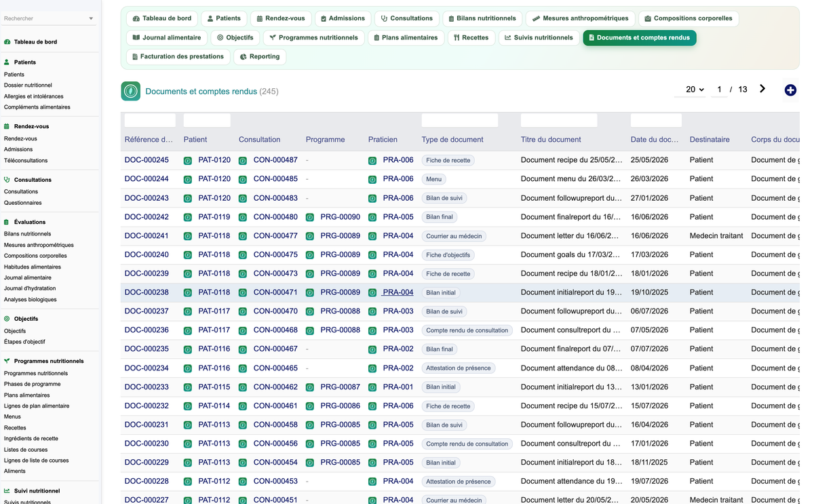
Task: Click the current page number field
Action: [719, 90]
